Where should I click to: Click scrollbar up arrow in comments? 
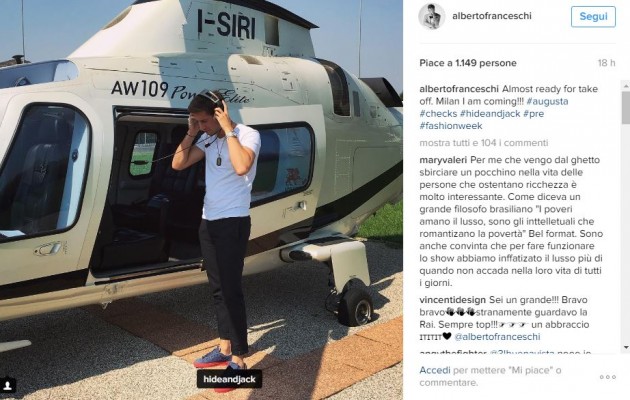click(x=626, y=85)
